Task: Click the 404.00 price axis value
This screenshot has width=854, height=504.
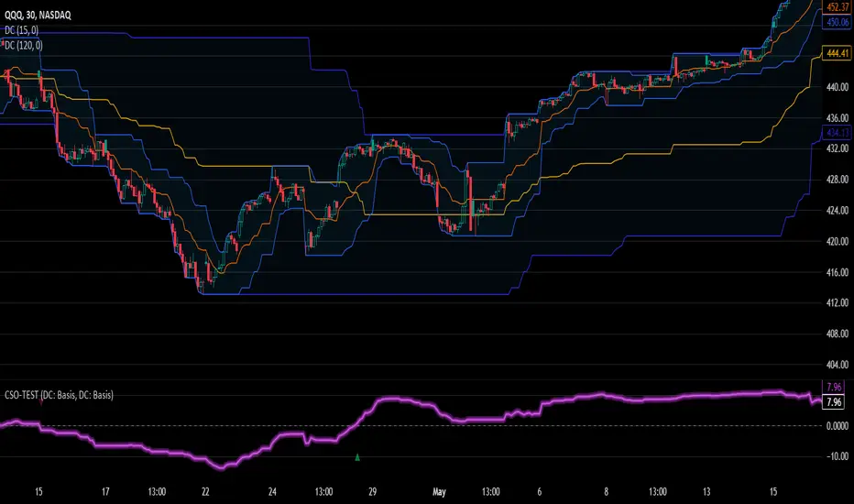Action: [838, 365]
